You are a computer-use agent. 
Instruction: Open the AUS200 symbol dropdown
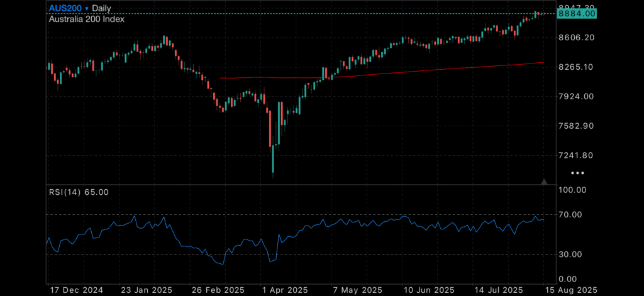(x=69, y=8)
